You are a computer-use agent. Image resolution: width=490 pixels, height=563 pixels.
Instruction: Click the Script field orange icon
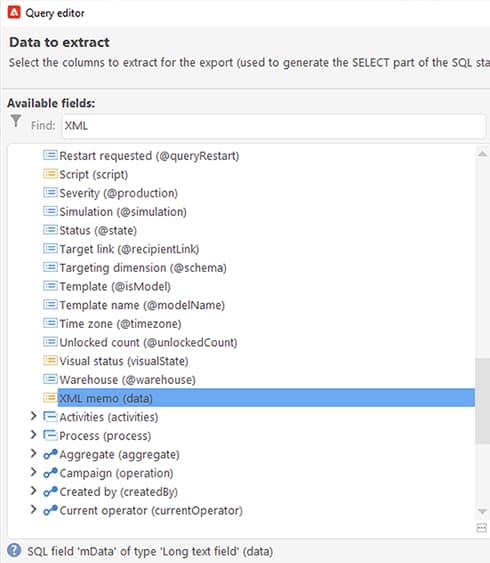click(x=50, y=174)
